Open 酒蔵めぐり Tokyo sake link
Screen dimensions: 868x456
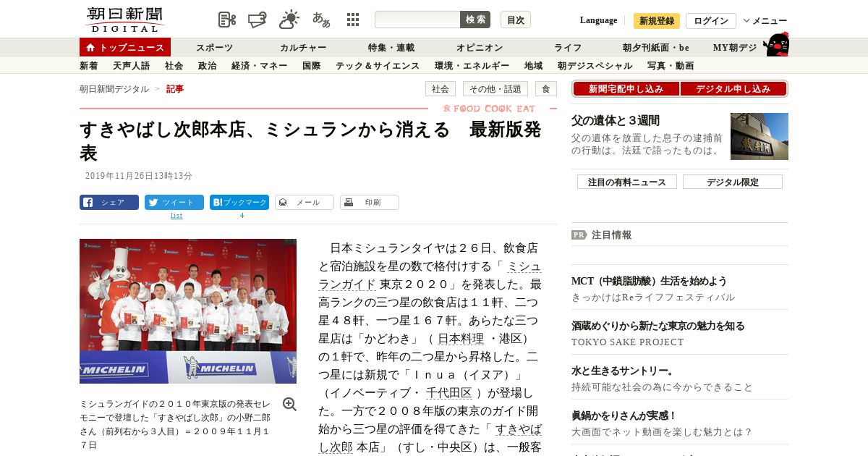pos(658,326)
